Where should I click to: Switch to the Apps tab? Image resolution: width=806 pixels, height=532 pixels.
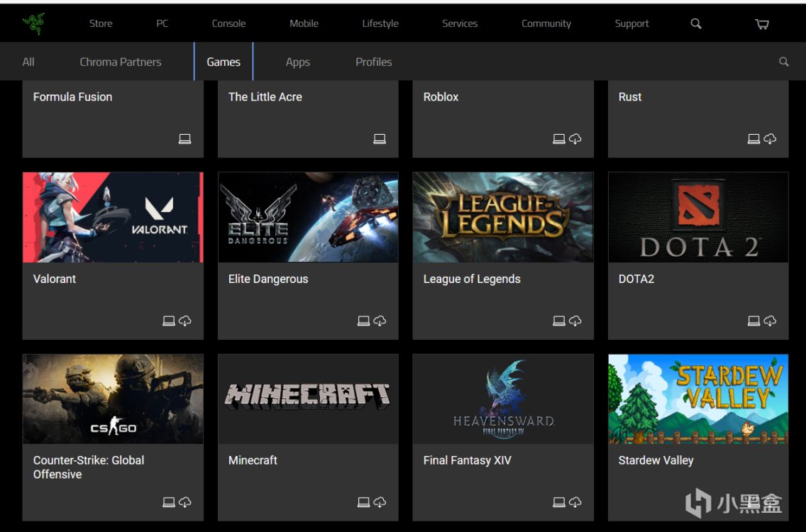click(297, 62)
